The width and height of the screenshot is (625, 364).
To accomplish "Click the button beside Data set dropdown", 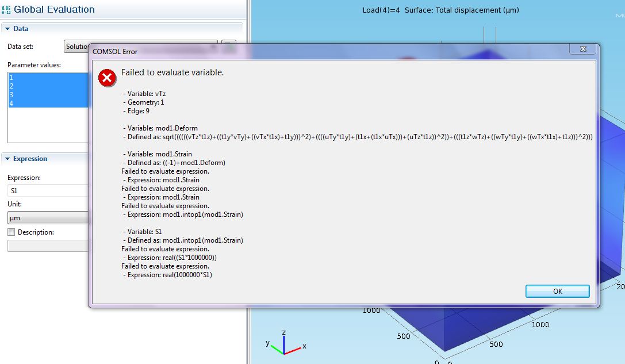I will click(x=229, y=46).
